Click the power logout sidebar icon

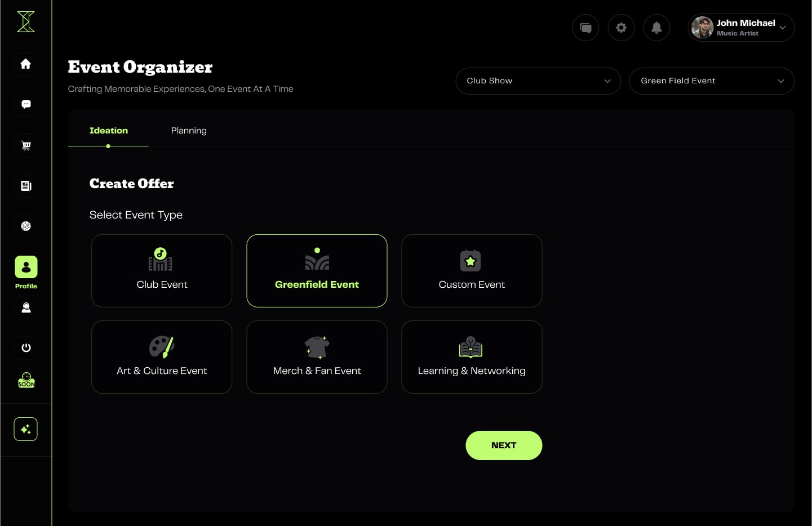(x=26, y=348)
